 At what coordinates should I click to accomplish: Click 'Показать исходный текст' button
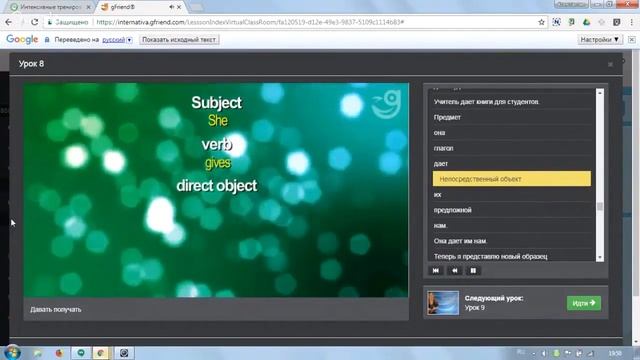[x=179, y=40]
